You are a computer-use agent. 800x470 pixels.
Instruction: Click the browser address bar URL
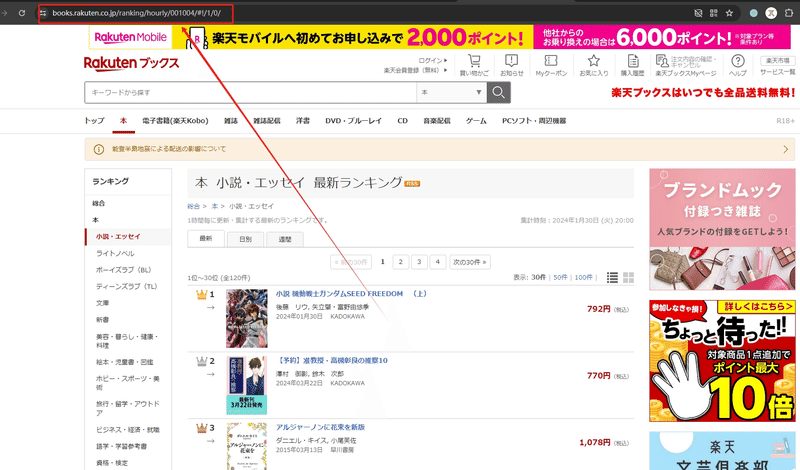(x=136, y=13)
